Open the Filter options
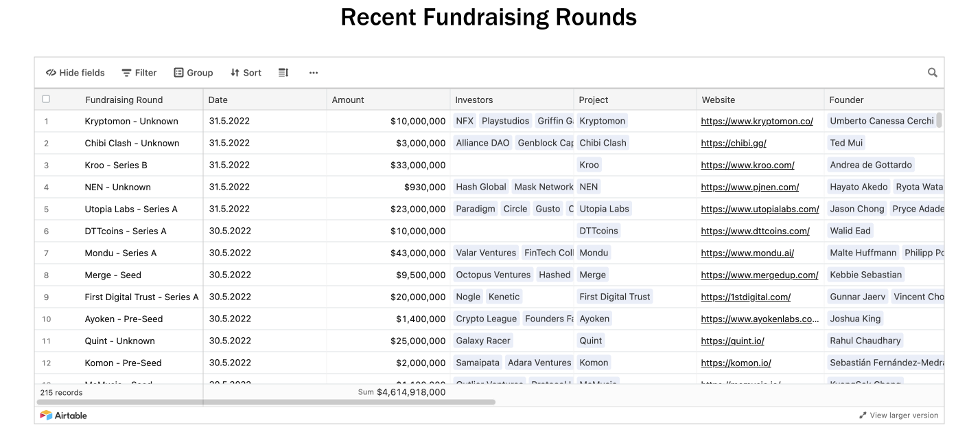 [x=139, y=73]
